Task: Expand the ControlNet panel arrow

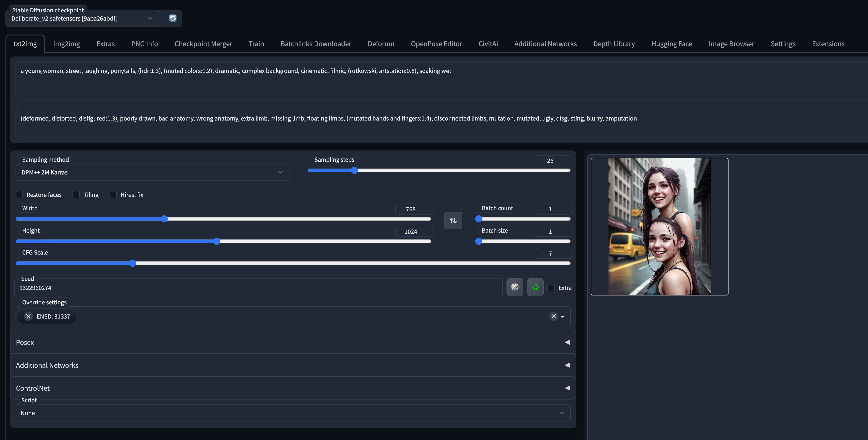Action: (x=568, y=388)
